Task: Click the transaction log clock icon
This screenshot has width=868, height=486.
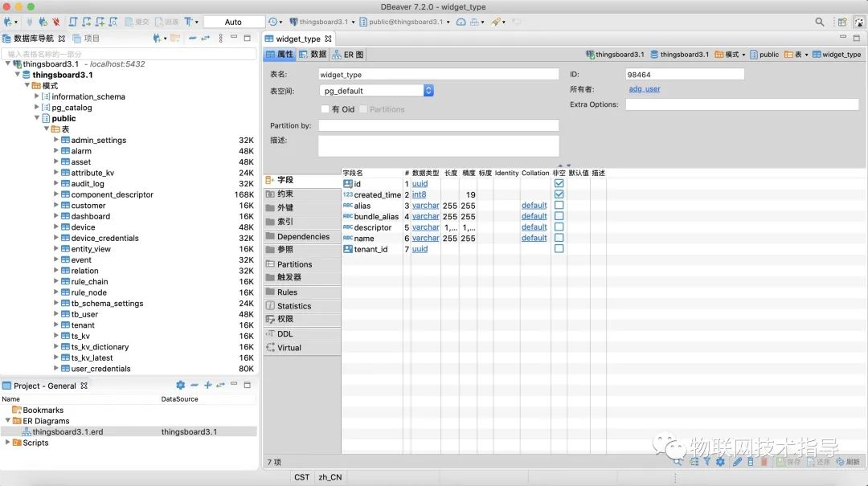Action: point(273,22)
